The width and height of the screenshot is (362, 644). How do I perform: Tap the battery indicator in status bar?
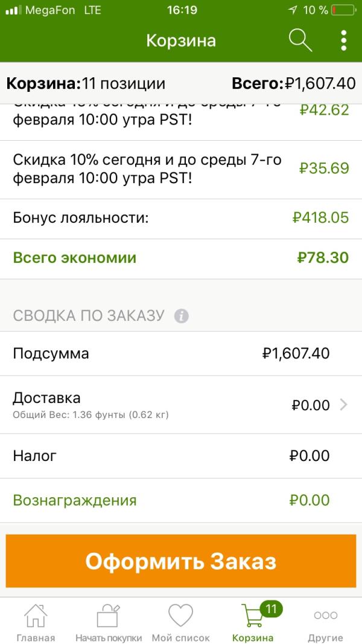(343, 10)
